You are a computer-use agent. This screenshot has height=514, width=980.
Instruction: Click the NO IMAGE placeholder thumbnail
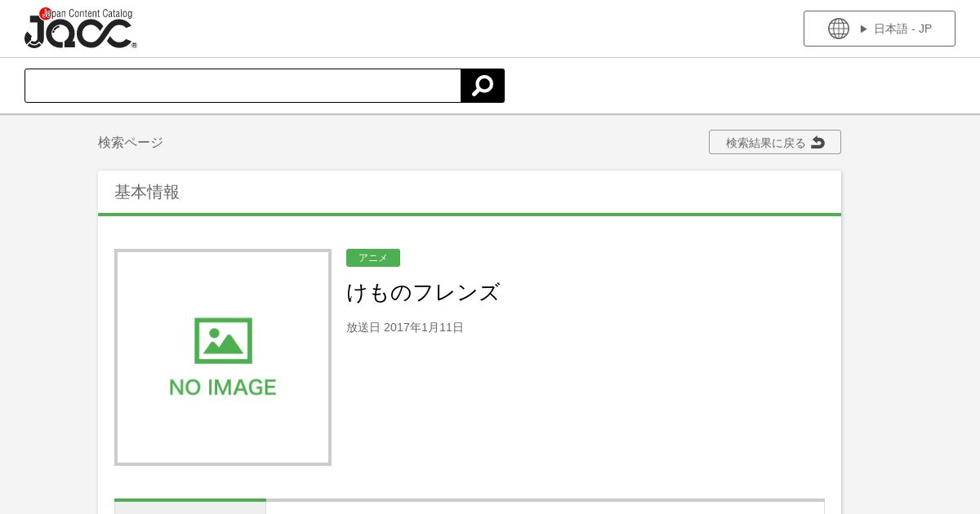[x=223, y=357]
